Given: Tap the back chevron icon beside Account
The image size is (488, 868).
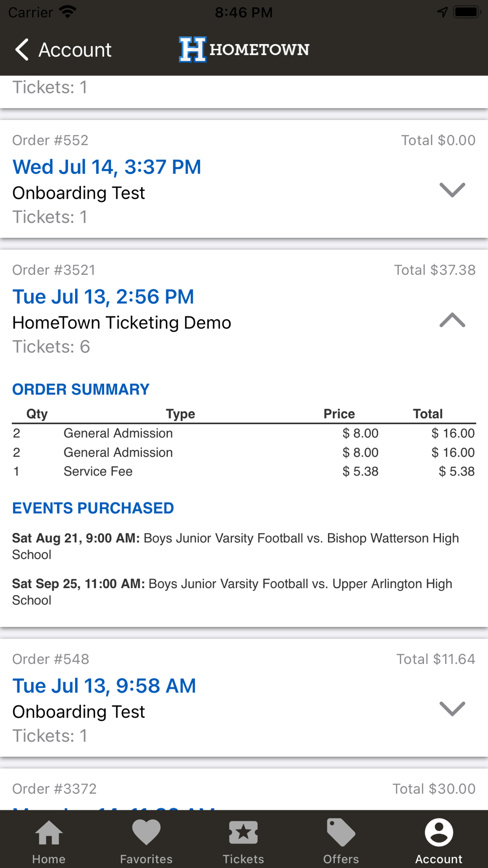Looking at the screenshot, I should (x=22, y=50).
